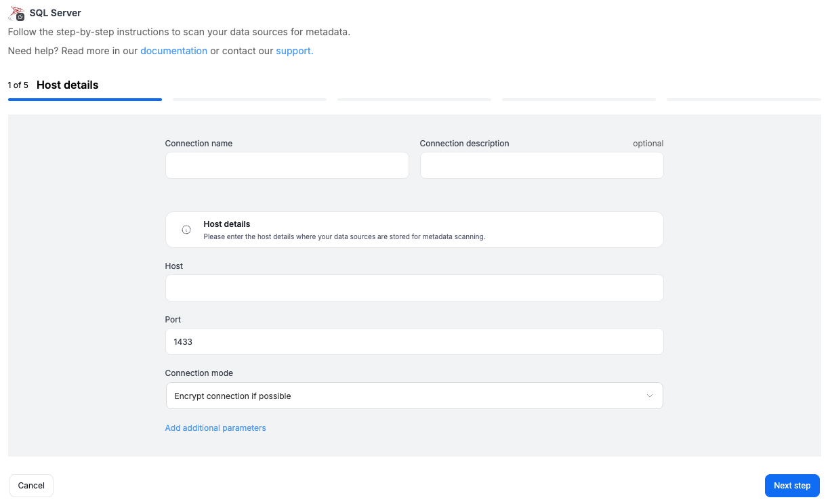Viewport: 830px width, 504px height.
Task: Open the support link
Action: (294, 51)
